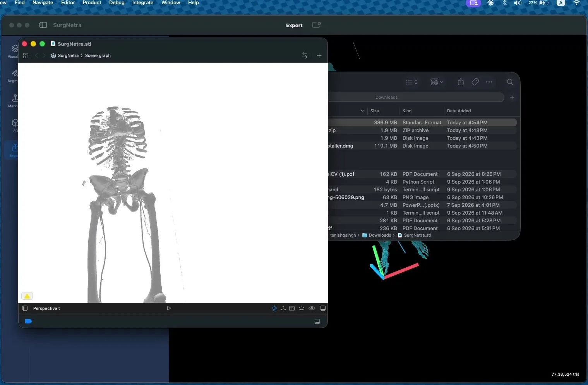Screen dimensions: 588x385
Task: Sort Finder by Date Added column
Action: pyautogui.click(x=459, y=111)
